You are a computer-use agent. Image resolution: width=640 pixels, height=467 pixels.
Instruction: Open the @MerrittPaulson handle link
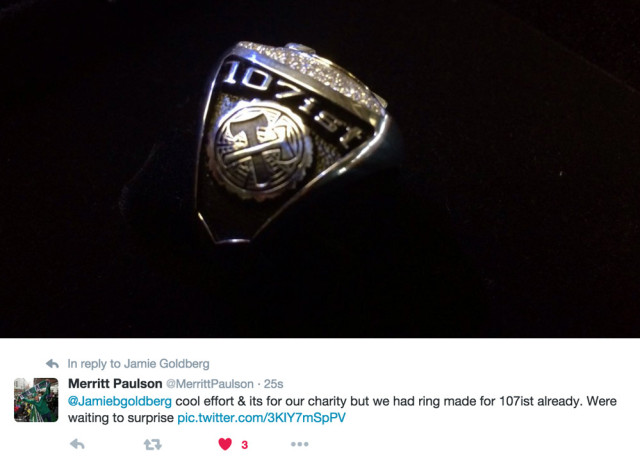(210, 384)
